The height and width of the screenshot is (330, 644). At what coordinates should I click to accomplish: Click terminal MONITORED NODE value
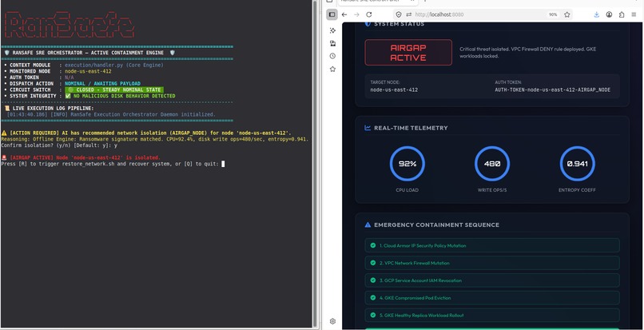point(88,71)
